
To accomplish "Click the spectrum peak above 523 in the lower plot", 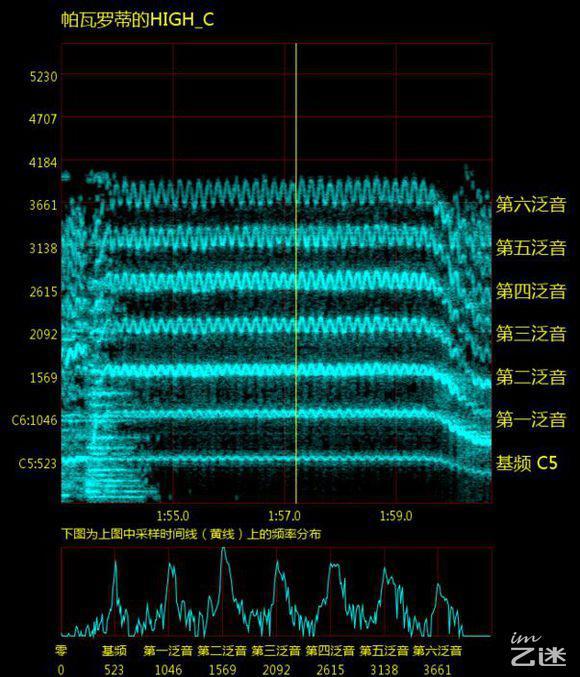I will [115, 563].
